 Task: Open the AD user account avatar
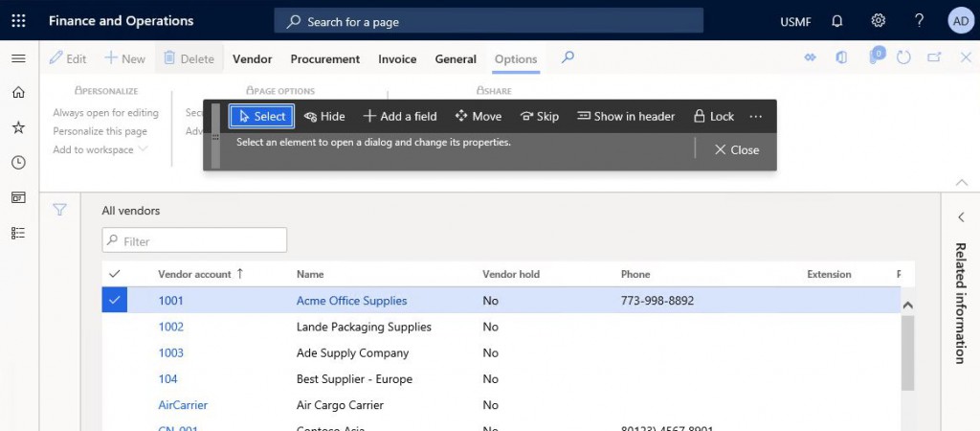coord(960,21)
